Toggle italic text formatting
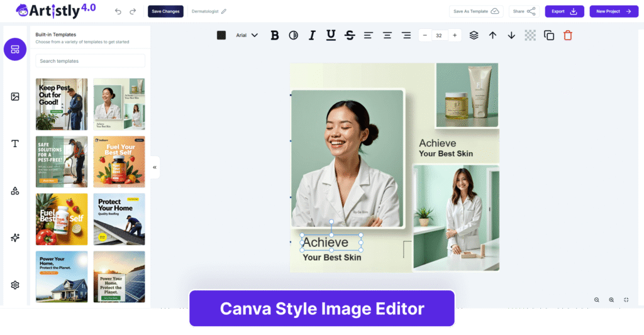This screenshot has width=644, height=335. [x=311, y=35]
